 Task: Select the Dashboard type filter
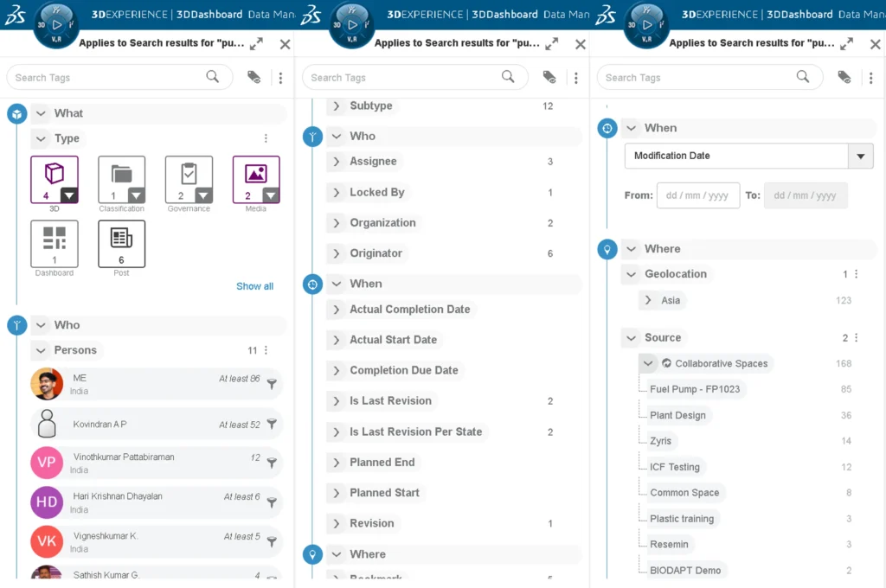click(55, 242)
